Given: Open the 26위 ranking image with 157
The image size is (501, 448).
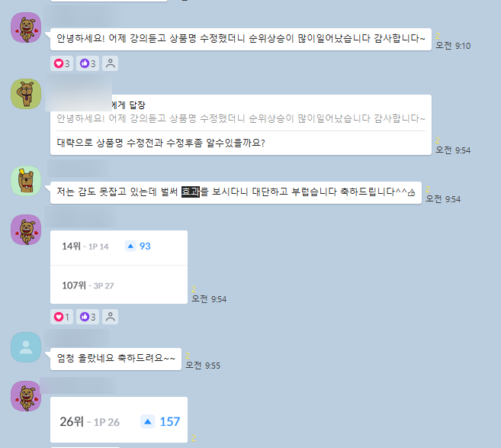Looking at the screenshot, I should click(x=119, y=420).
